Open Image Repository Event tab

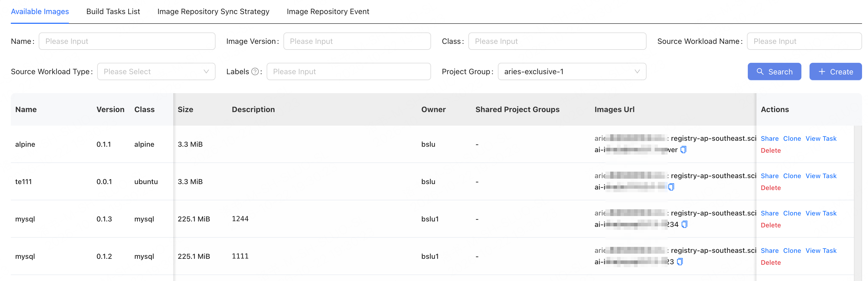click(x=328, y=11)
